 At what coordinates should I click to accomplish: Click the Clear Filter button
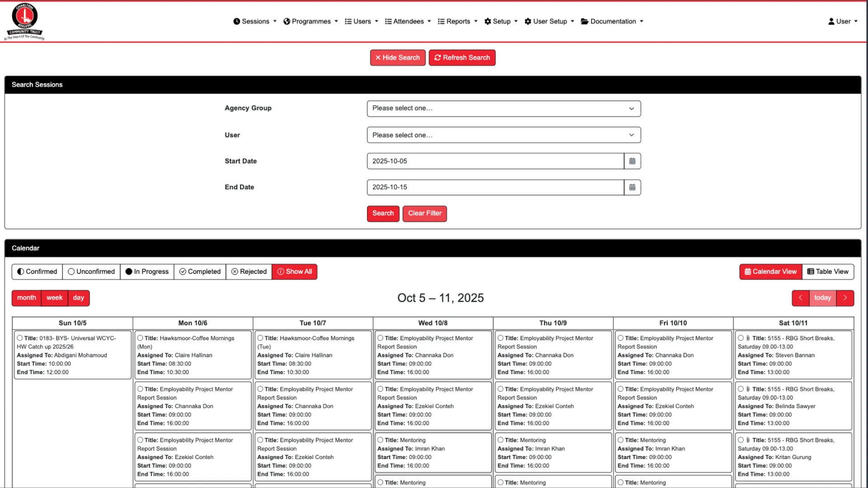pos(425,214)
